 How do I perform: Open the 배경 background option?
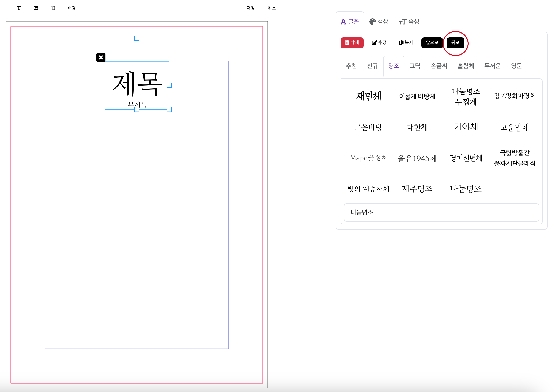(71, 8)
